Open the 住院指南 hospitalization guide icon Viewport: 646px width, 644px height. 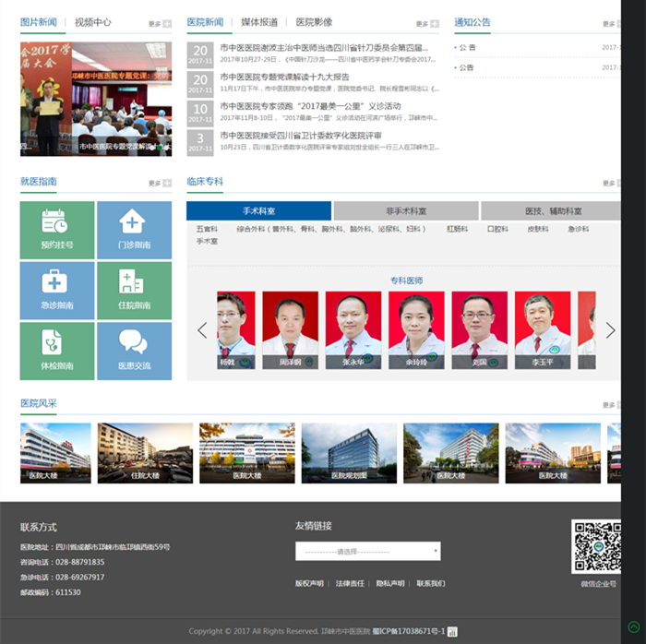(x=132, y=280)
